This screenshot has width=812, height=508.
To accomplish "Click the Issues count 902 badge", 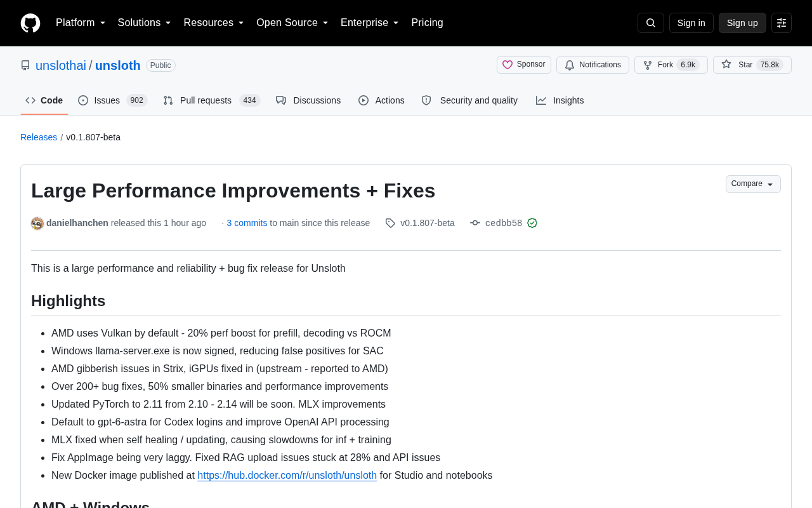I will click(x=136, y=100).
